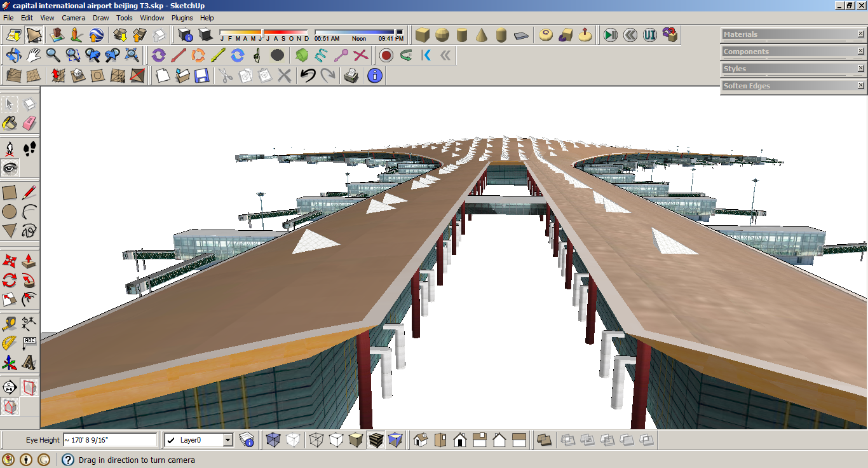The width and height of the screenshot is (868, 468).
Task: Click the draw Sphere shape icon
Action: [x=442, y=35]
